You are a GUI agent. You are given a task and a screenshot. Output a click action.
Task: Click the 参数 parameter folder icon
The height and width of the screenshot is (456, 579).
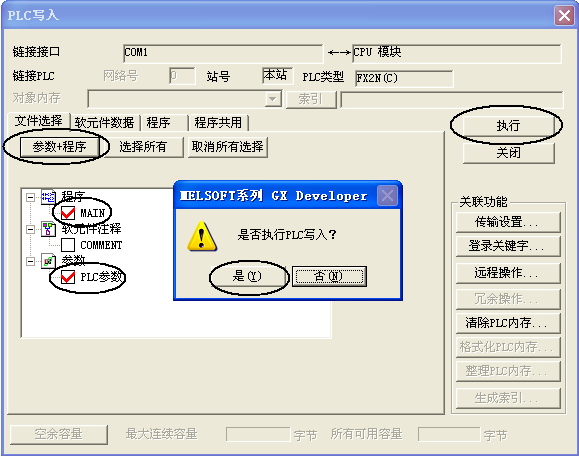[x=48, y=261]
